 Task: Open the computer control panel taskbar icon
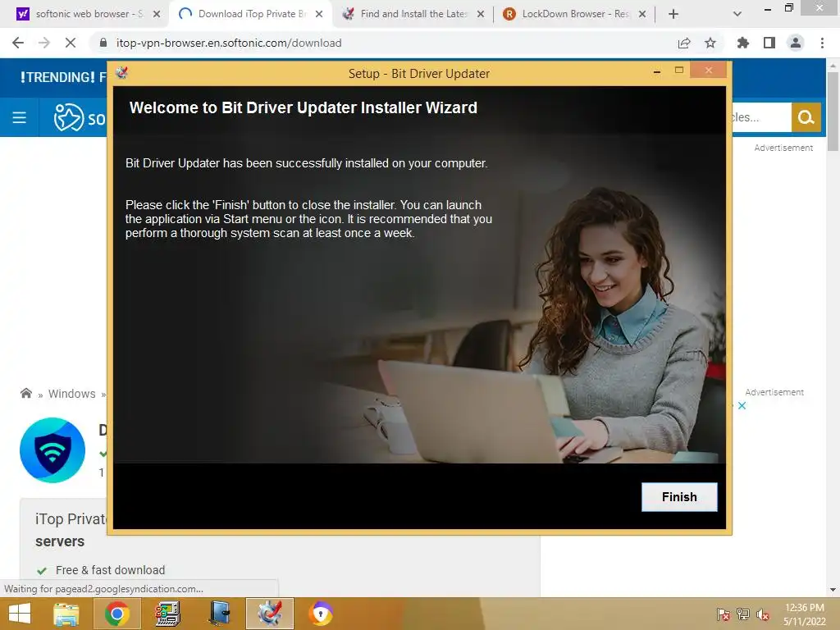click(167, 614)
